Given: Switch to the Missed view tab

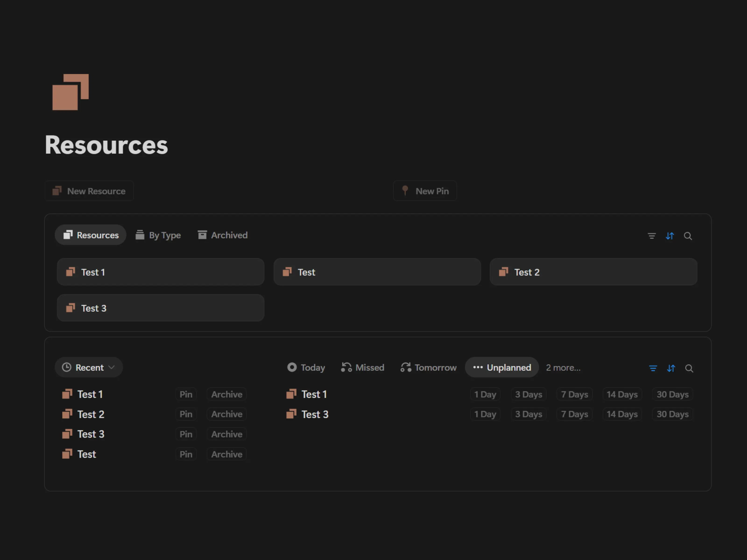Looking at the screenshot, I should pos(362,367).
